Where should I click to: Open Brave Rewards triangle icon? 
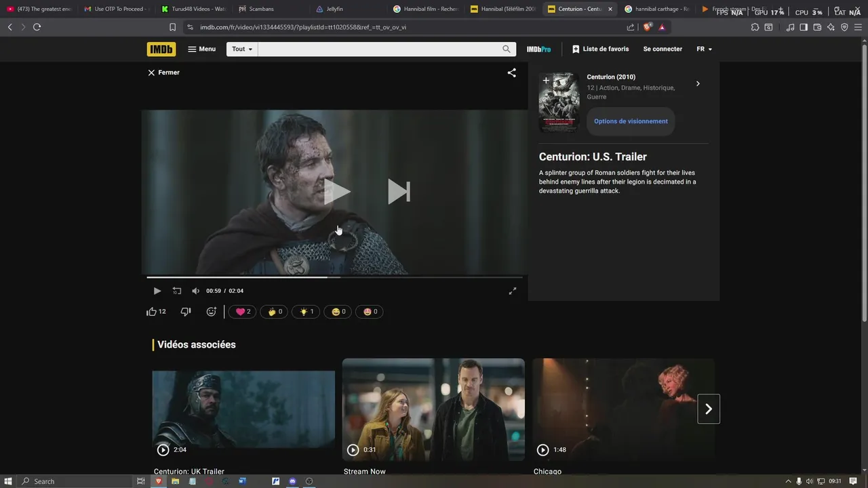(662, 27)
